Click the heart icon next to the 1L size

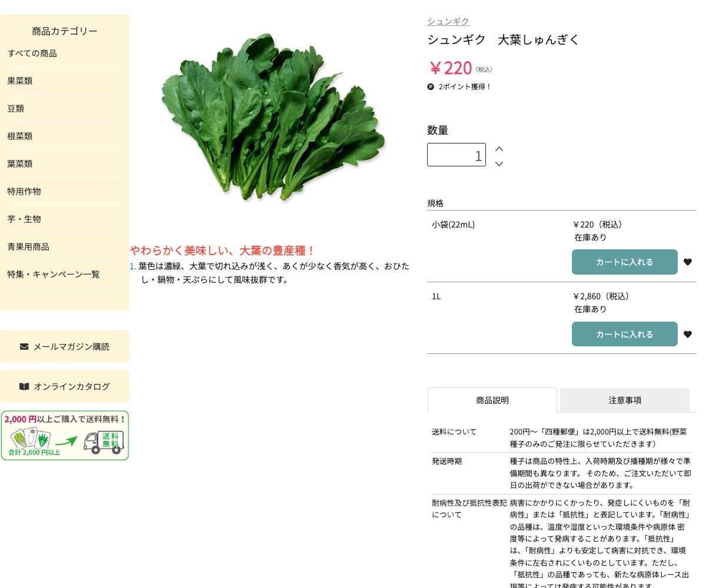point(688,334)
